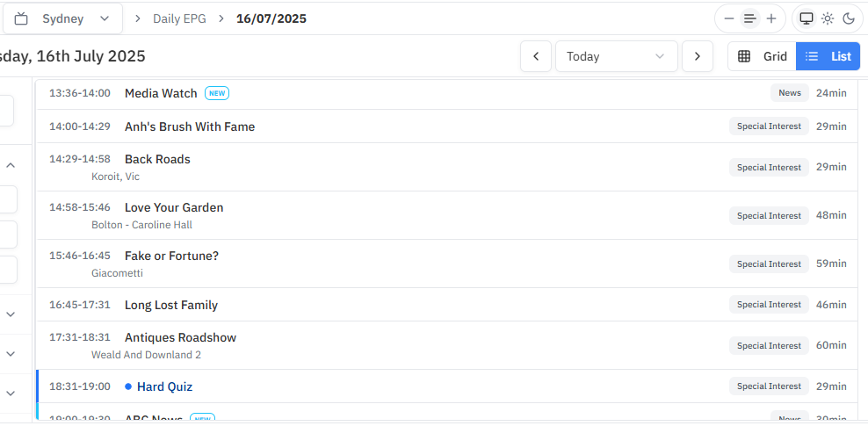The width and height of the screenshot is (868, 426).
Task: Click the text lines density icon
Action: (750, 18)
